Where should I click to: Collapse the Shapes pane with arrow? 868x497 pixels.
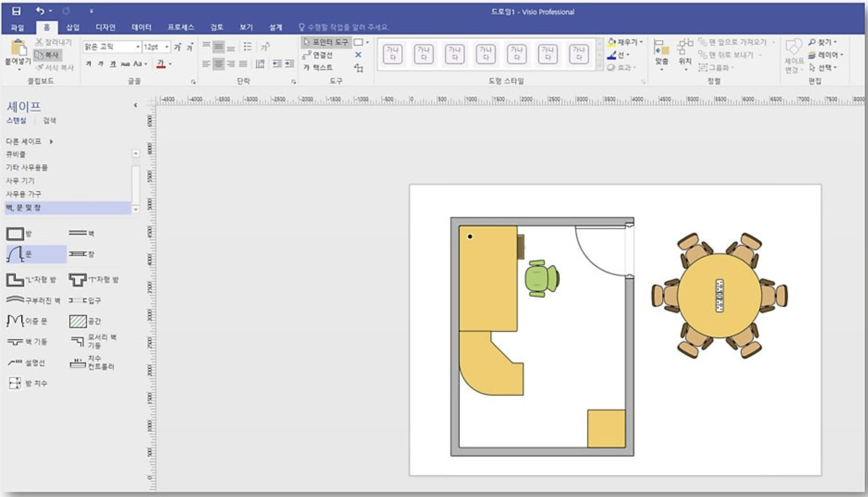pos(135,106)
